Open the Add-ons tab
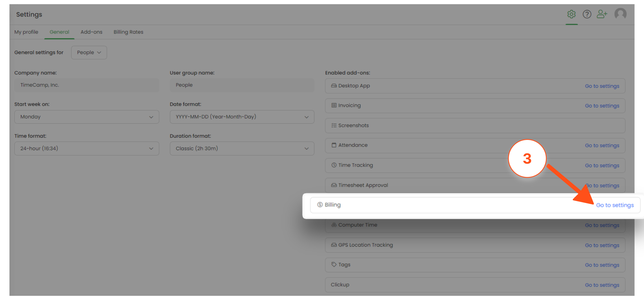Image resolution: width=644 pixels, height=300 pixels. 91,32
